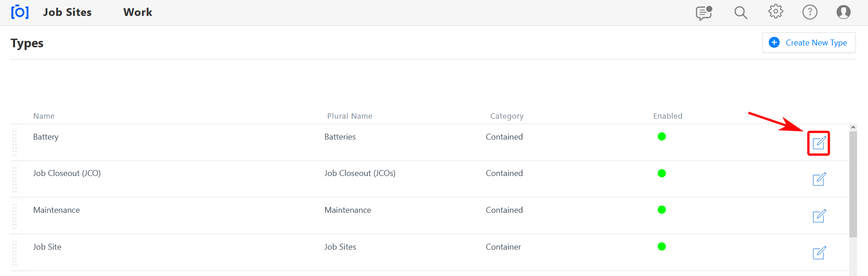Screen dimensions: 868x276
Task: Click the app logo icon
Action: coord(20,12)
